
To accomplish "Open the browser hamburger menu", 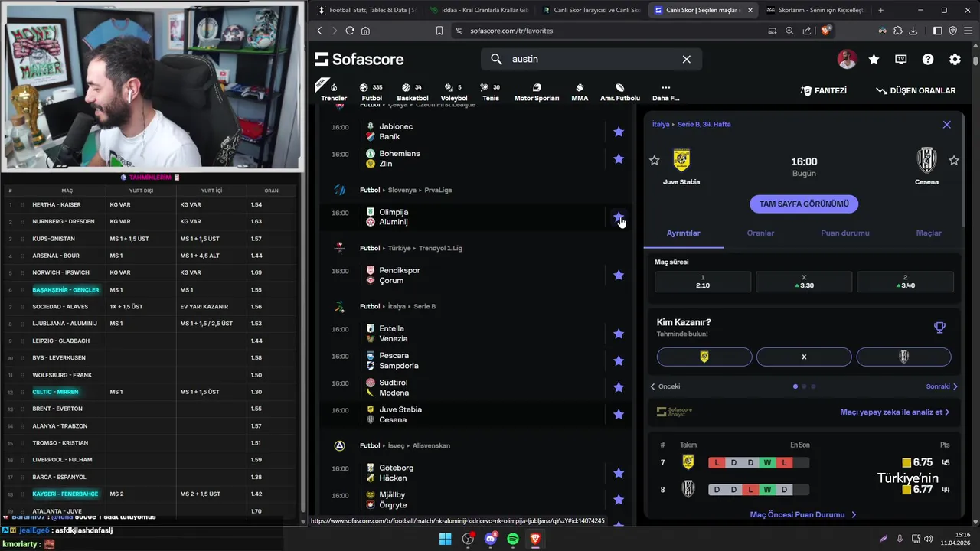I will point(968,31).
